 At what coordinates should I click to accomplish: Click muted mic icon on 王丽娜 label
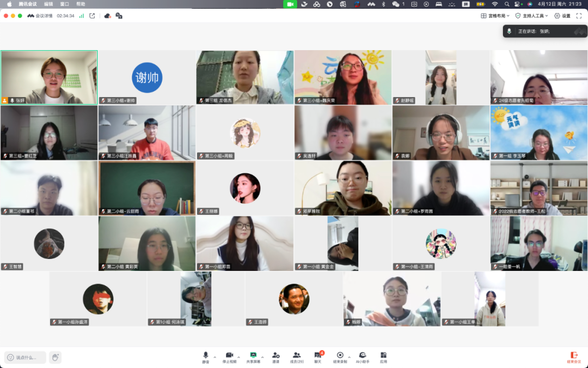click(x=201, y=212)
